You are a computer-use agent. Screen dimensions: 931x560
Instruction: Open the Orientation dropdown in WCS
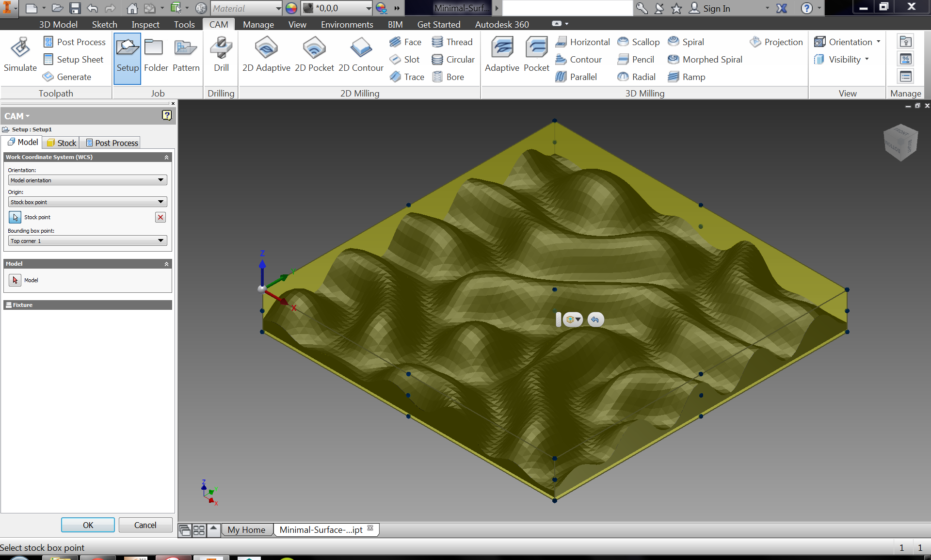tap(88, 180)
